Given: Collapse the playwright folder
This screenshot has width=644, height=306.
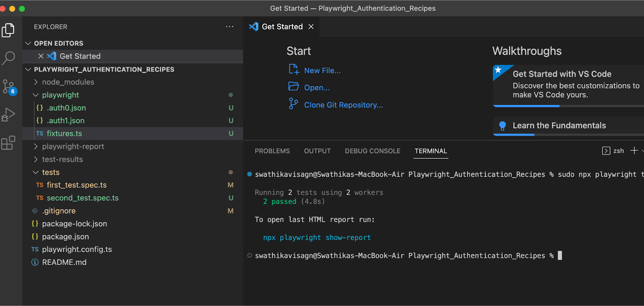Looking at the screenshot, I should [60, 95].
